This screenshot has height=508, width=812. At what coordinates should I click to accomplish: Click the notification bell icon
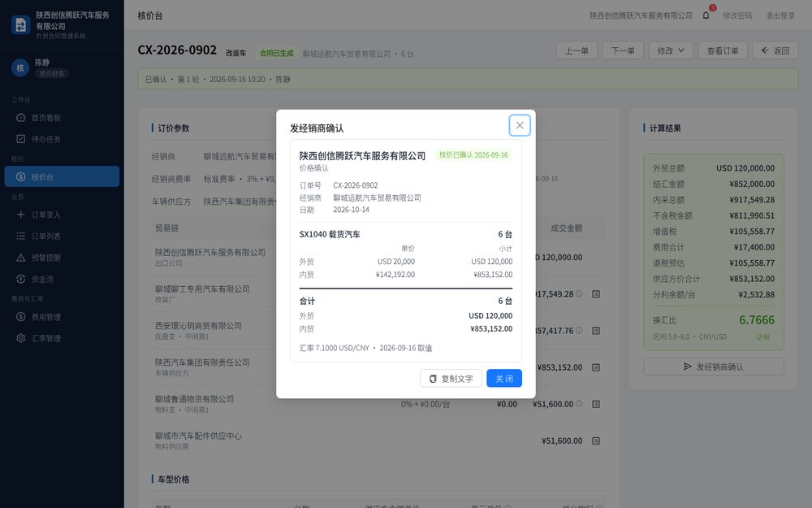point(706,15)
